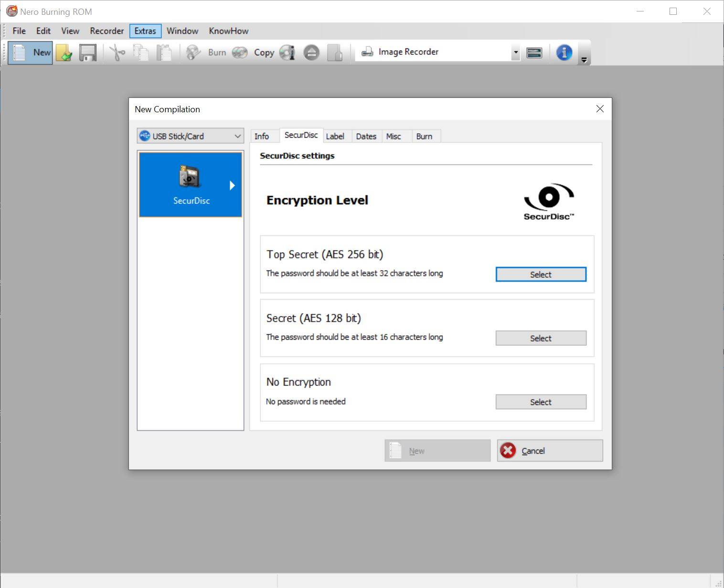Close the New Compilation dialog
Screen dimensions: 724x588
point(600,109)
